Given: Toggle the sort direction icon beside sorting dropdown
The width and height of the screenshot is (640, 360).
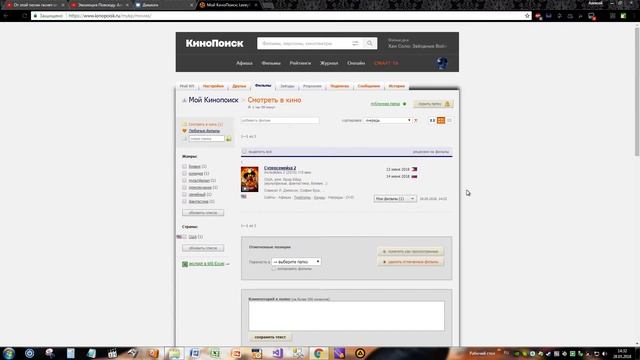Looking at the screenshot, I should pos(416,120).
